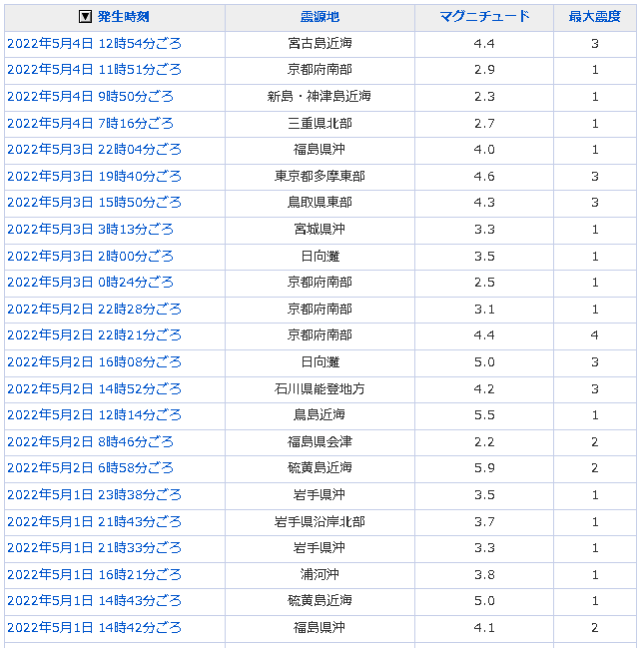
Task: Click the sort arrow icon beside 発生時刻
Action: [x=85, y=17]
